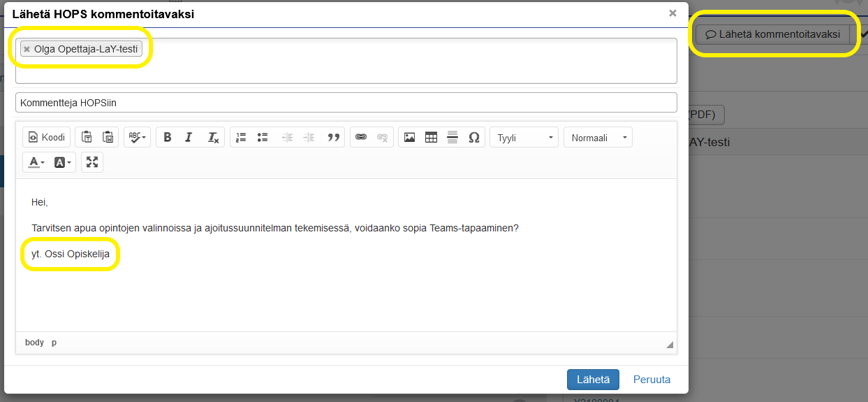Toggle bold formatting
868x402 pixels.
168,137
